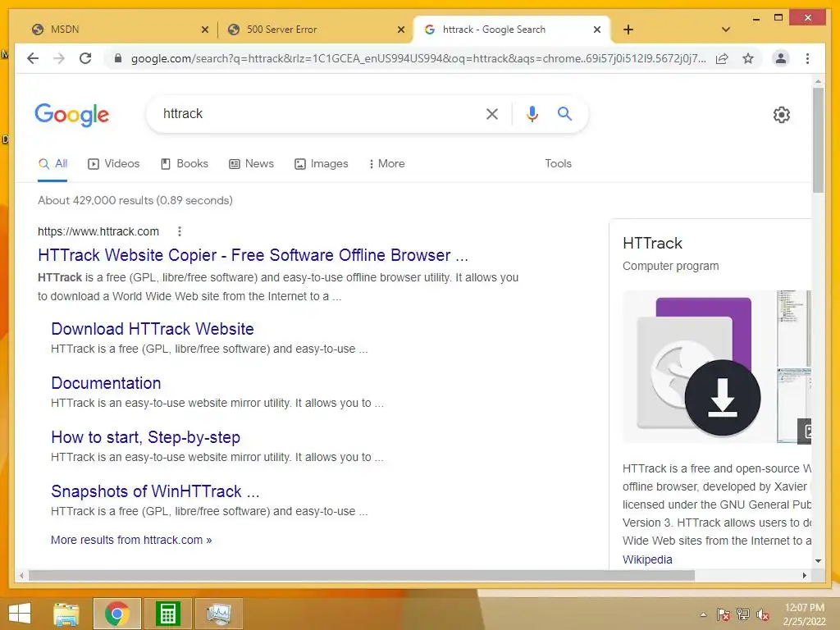Open Snapshots of WinHTTrack link

[155, 491]
